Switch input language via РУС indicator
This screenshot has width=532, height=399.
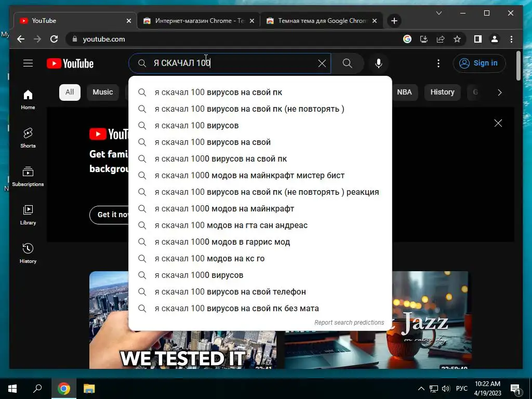[461, 389]
